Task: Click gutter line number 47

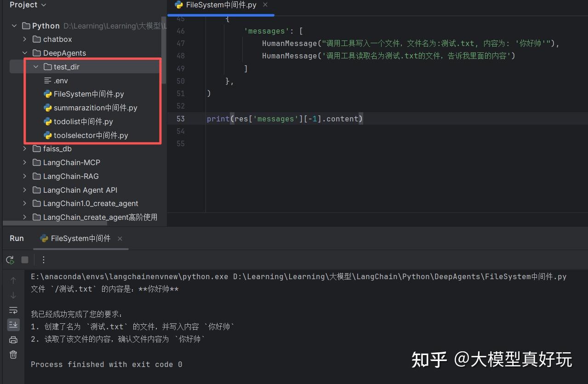Action: point(180,44)
